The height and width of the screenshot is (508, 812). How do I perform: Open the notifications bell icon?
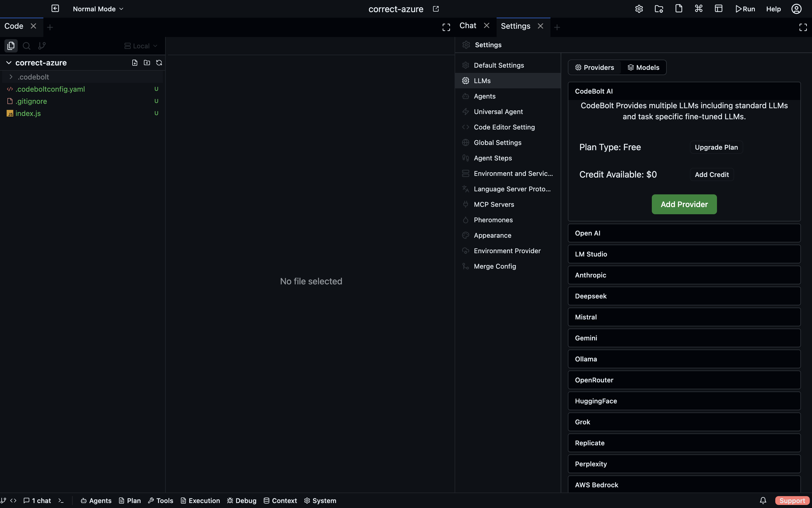click(763, 501)
